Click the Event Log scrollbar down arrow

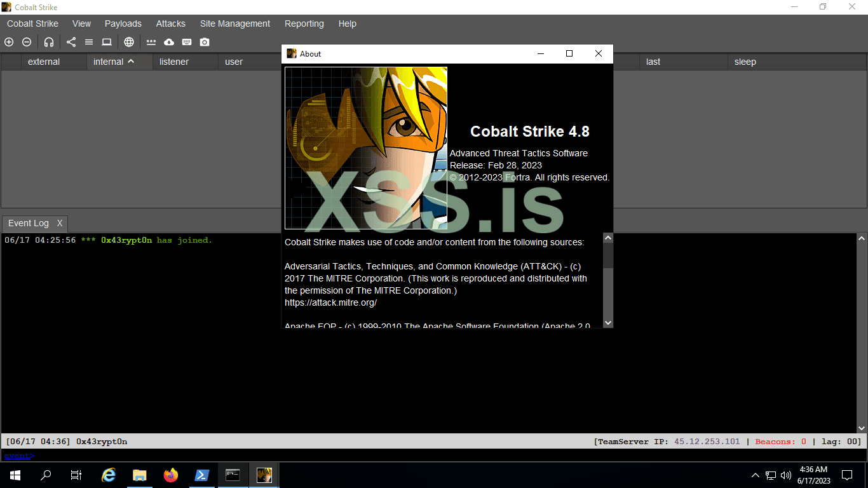pyautogui.click(x=862, y=428)
